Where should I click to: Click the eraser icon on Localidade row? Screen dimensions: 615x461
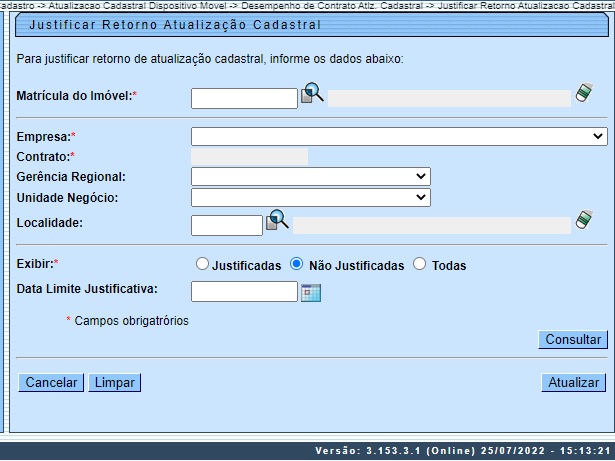pyautogui.click(x=585, y=221)
